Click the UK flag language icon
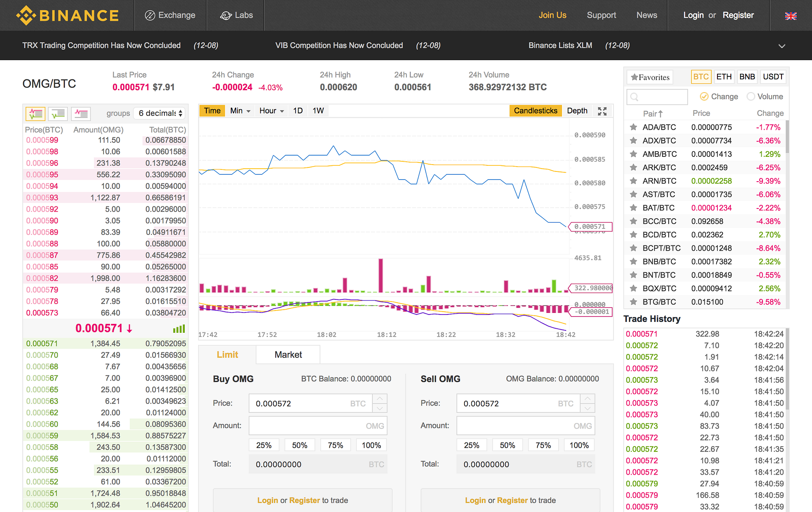Viewport: 812px width, 512px height. (x=790, y=16)
